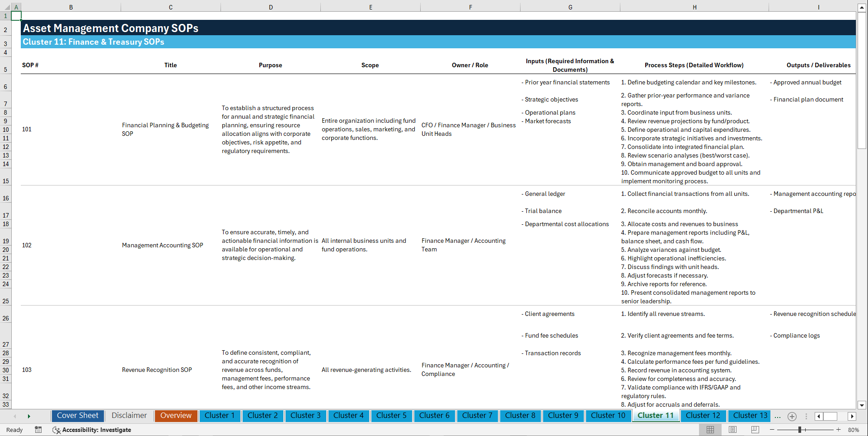
Task: Open the Cover Sheet tab
Action: [x=77, y=415]
